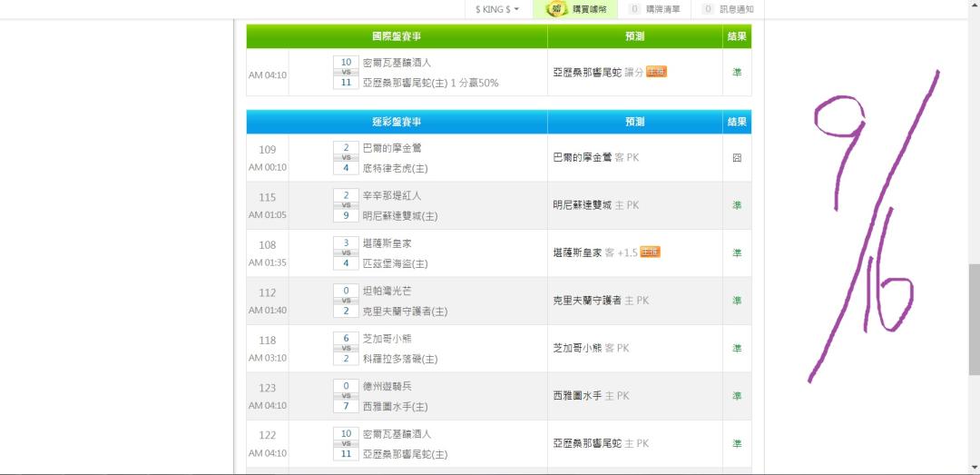Open the $ KING $ account dropdown
Screen dimensions: 980x475
tap(497, 9)
